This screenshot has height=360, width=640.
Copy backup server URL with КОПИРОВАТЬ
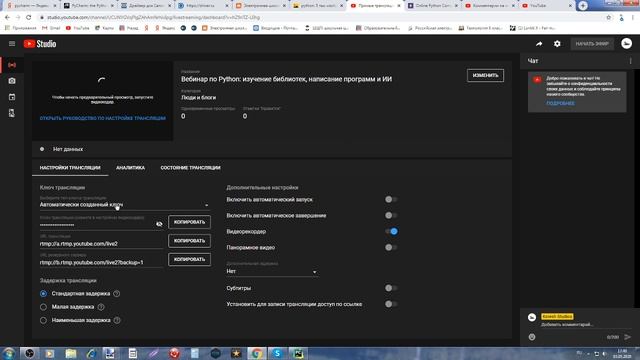189,260
